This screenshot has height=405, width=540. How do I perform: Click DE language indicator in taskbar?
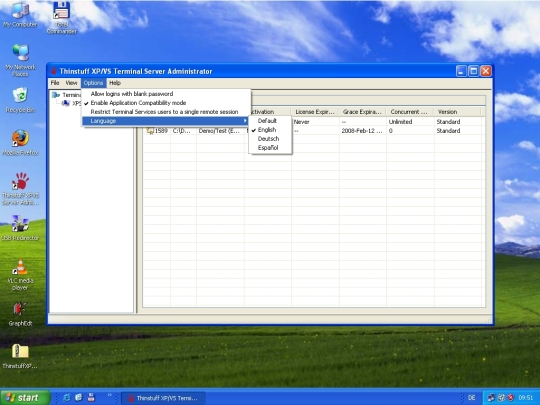(x=472, y=398)
